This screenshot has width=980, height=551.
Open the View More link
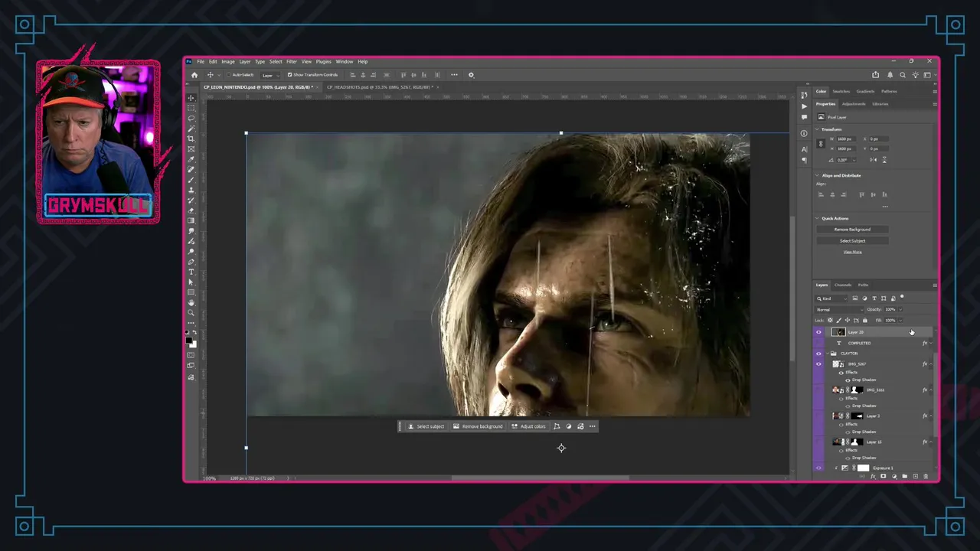click(853, 252)
